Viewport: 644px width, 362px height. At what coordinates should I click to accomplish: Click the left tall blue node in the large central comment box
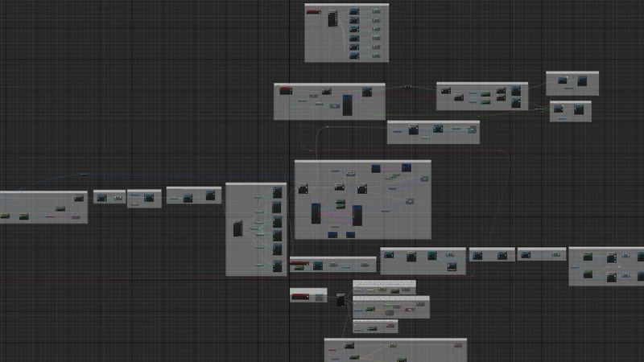click(x=316, y=214)
